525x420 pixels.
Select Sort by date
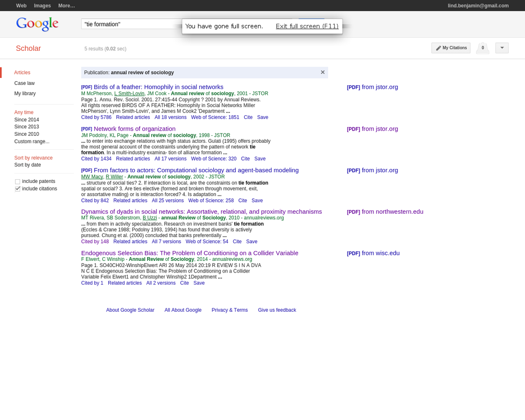coord(28,165)
